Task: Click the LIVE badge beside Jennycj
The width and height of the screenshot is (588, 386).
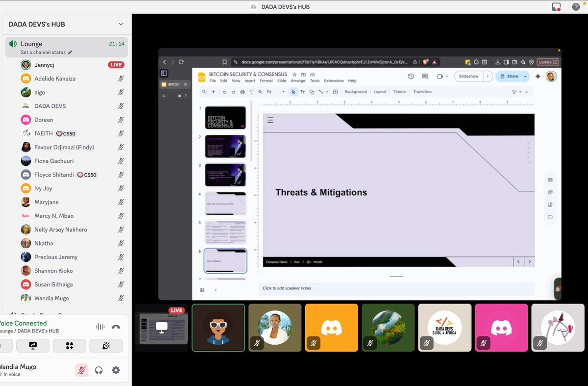Action: (116, 65)
